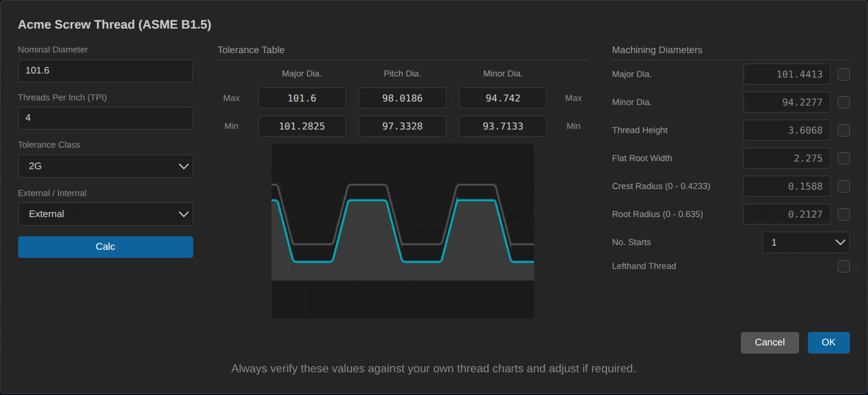Viewport: 868px width, 395px height.
Task: Focus the Threads Per Inch field
Action: coord(106,118)
